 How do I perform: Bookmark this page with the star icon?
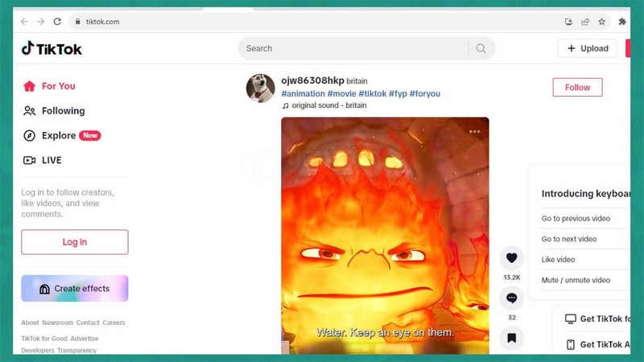601,22
